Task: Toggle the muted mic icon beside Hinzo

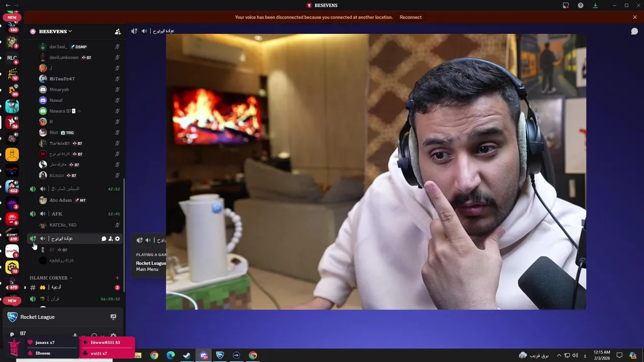Action: pos(117,175)
